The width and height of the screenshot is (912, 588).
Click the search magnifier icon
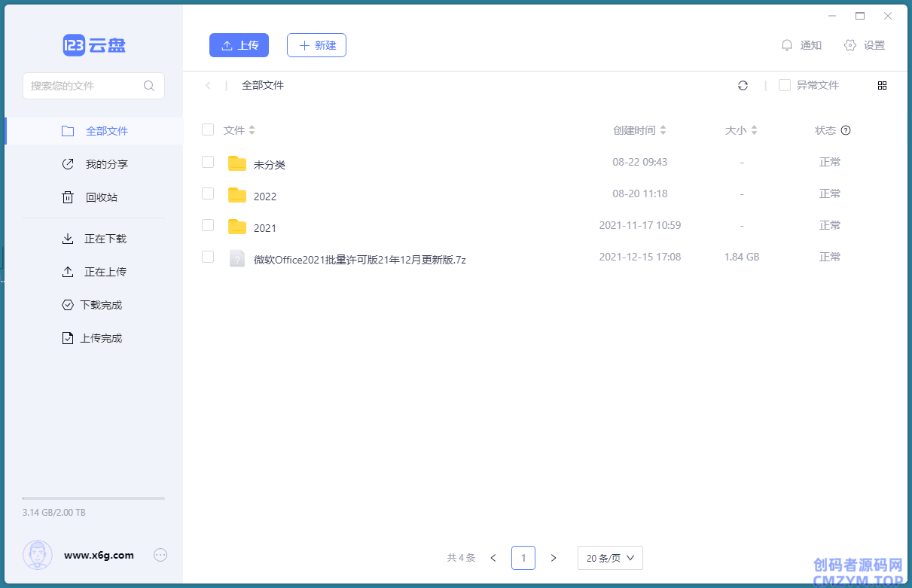coord(149,86)
